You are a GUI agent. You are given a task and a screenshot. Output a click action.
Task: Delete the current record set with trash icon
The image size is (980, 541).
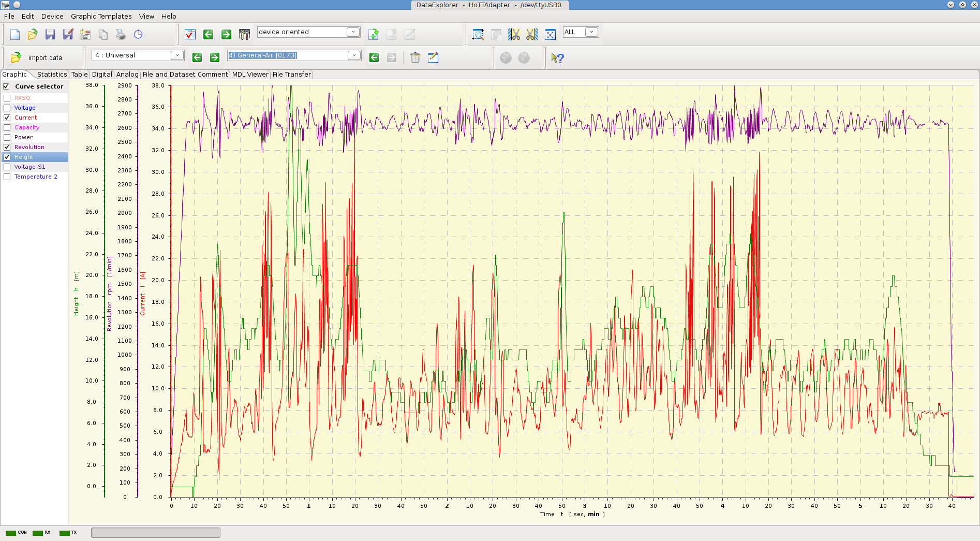[x=415, y=57]
